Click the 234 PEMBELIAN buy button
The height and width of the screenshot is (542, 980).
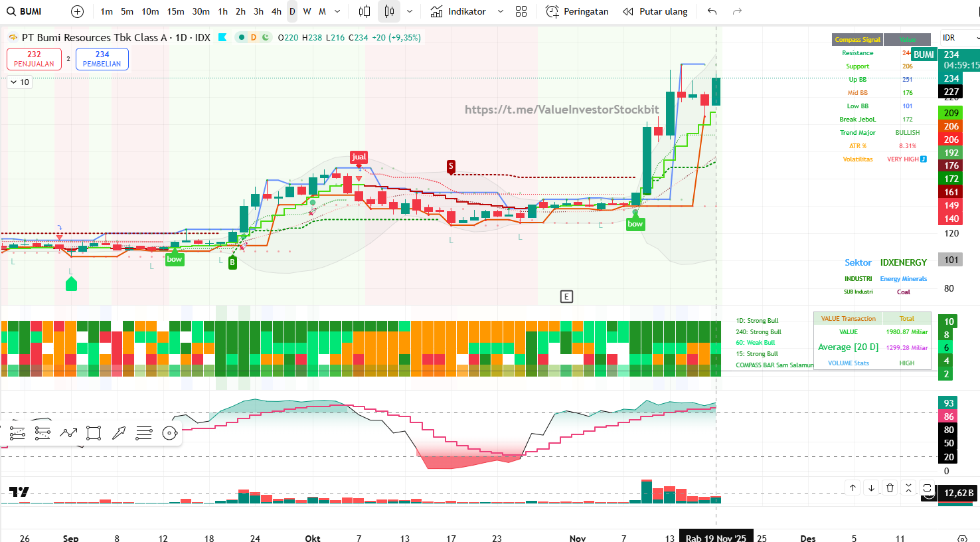(x=102, y=59)
